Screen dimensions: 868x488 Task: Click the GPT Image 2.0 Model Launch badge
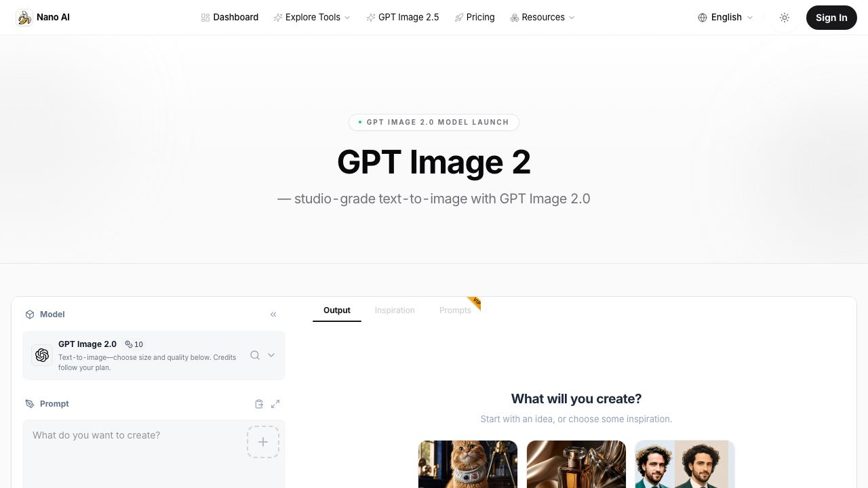click(x=434, y=122)
